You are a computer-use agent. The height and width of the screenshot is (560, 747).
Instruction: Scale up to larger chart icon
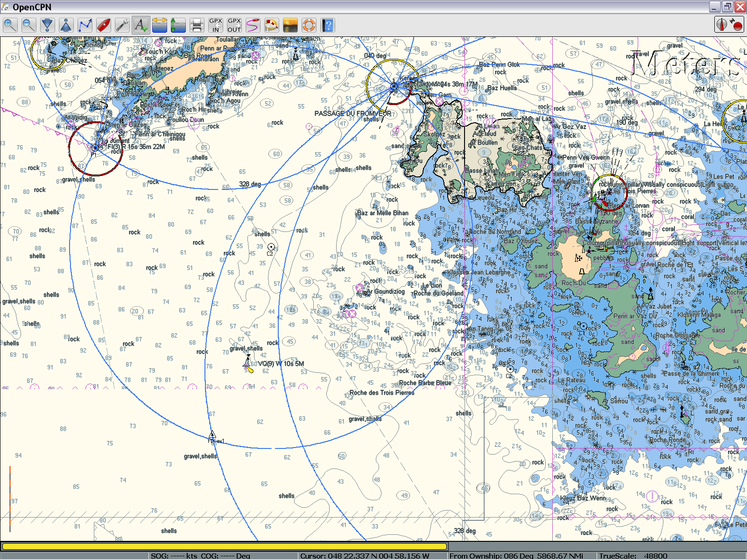click(x=66, y=25)
